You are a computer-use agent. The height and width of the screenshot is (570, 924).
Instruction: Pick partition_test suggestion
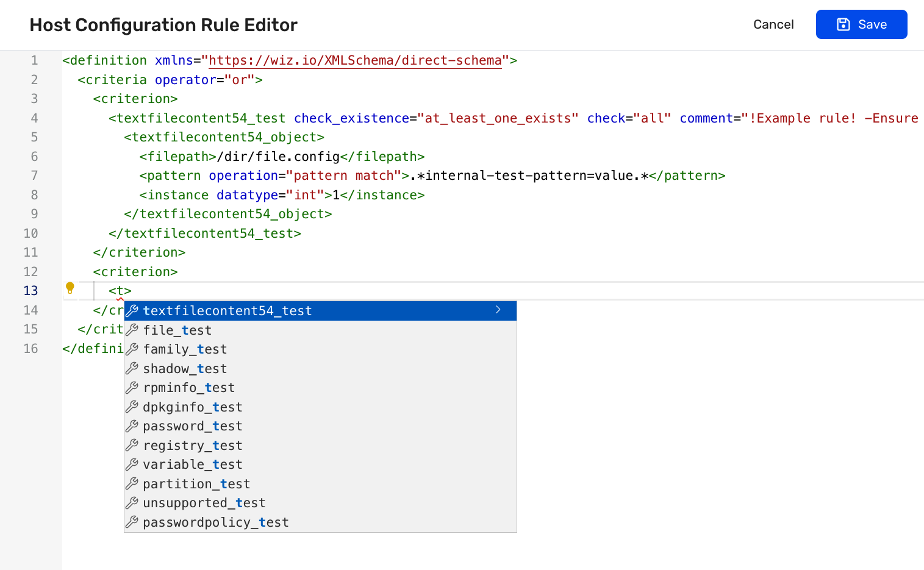point(320,484)
